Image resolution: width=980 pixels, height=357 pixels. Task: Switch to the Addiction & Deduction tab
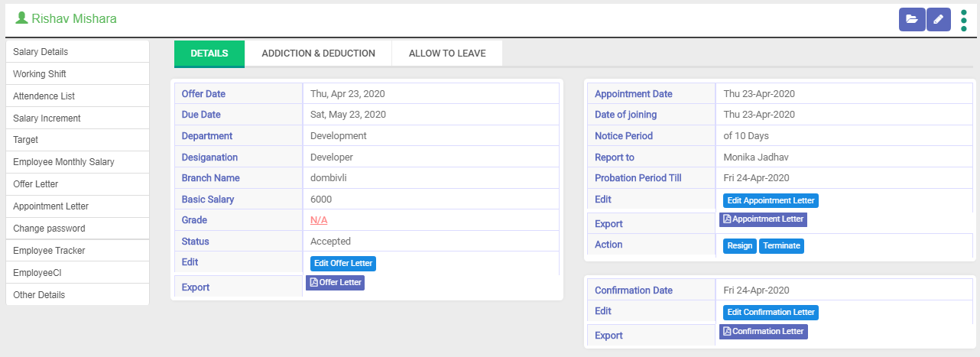click(318, 54)
